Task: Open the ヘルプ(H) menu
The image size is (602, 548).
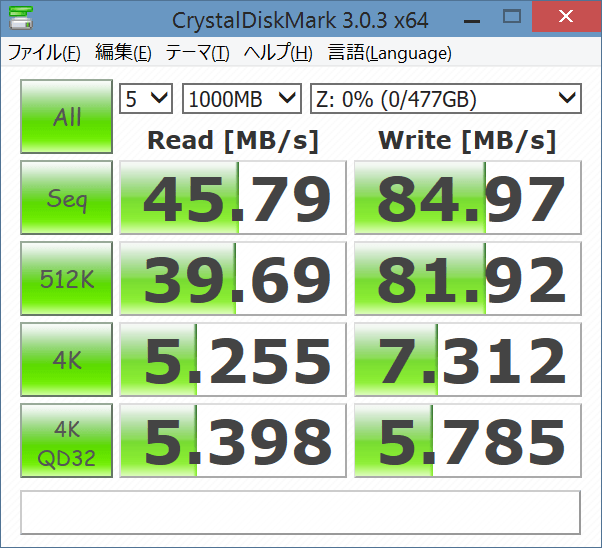Action: [278, 53]
